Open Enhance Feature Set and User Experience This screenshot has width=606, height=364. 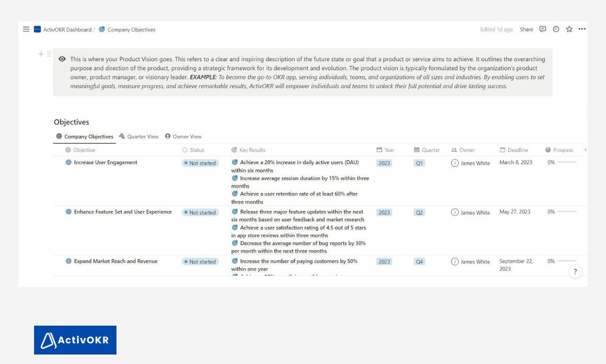click(x=123, y=211)
